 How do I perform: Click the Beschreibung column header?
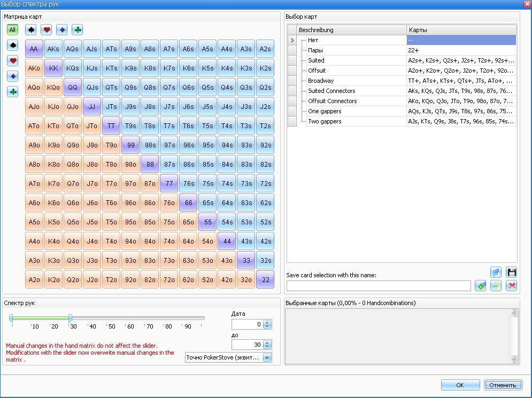[351, 30]
